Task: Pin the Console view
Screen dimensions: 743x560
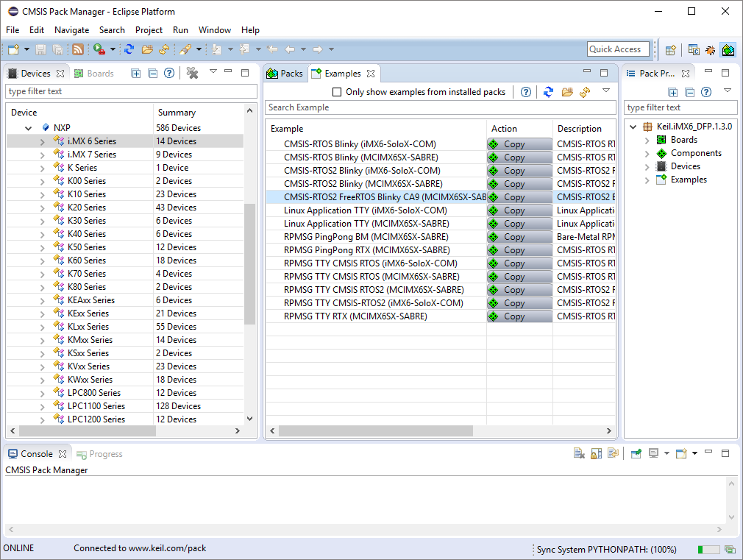Action: pyautogui.click(x=636, y=454)
